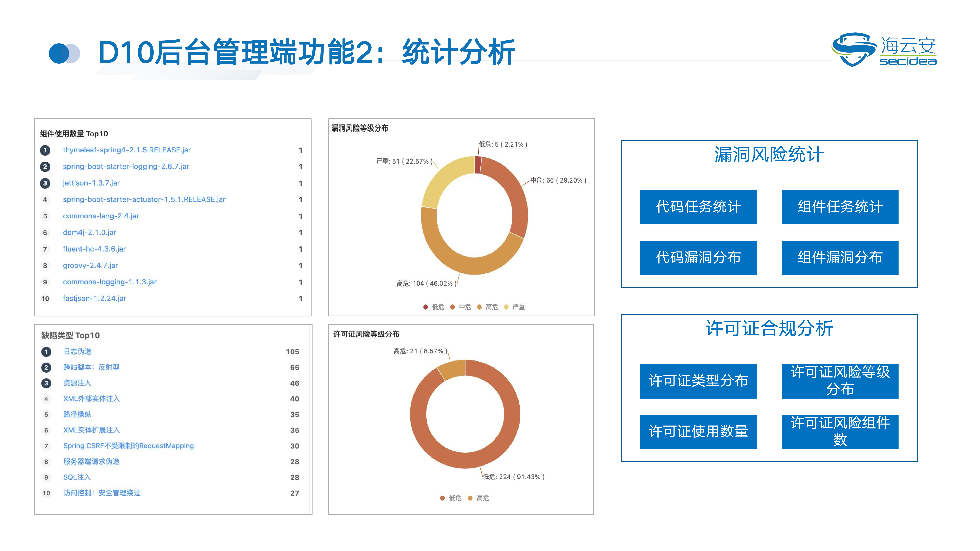
Task: Click label 严重: 51 ( 22.57% )
Action: coord(404,162)
